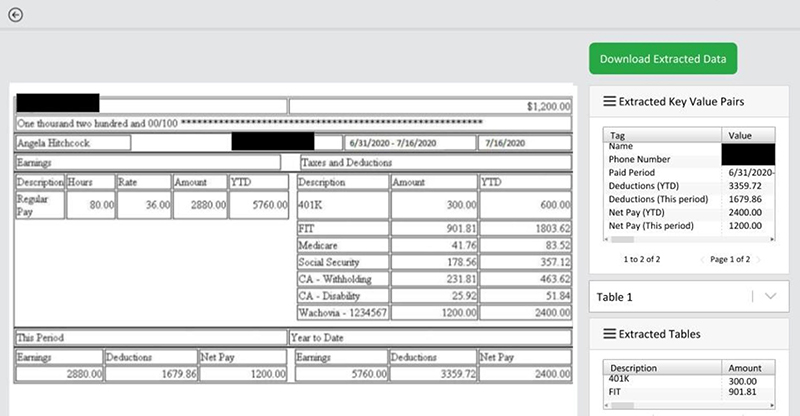
Task: Click the 3359.72 value in key value grid
Action: 745,186
